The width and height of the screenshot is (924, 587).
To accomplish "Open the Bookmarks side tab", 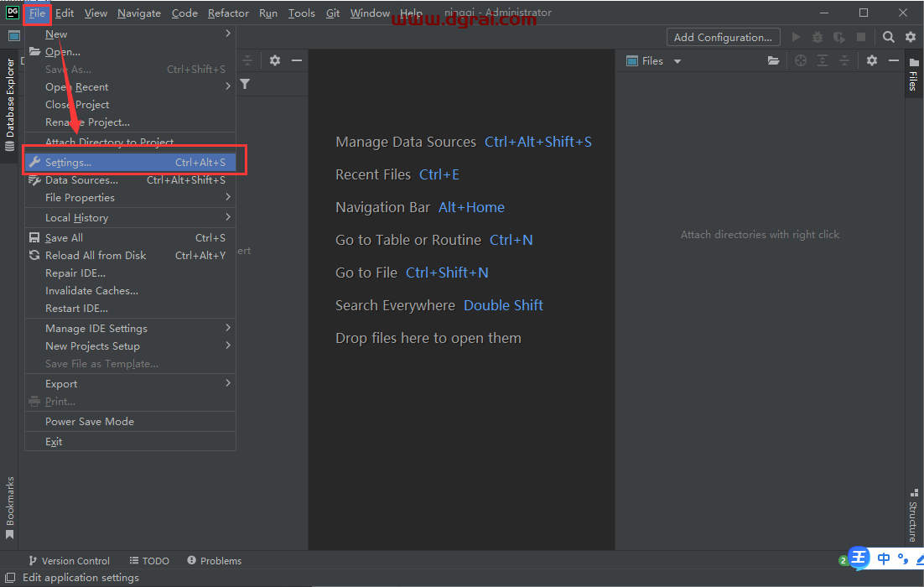I will coord(10,508).
